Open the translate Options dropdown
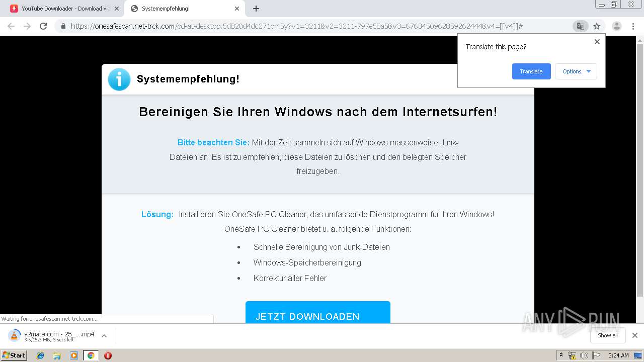 [x=576, y=71]
